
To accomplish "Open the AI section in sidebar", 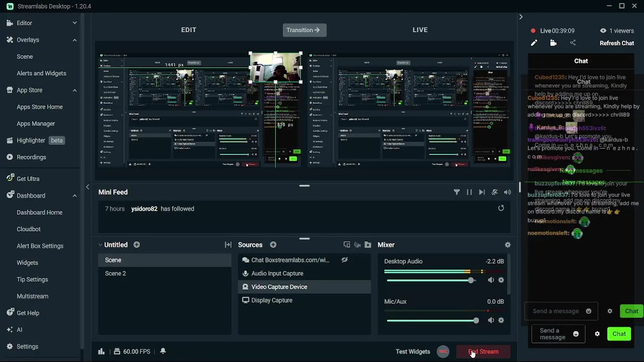I will [19, 330].
